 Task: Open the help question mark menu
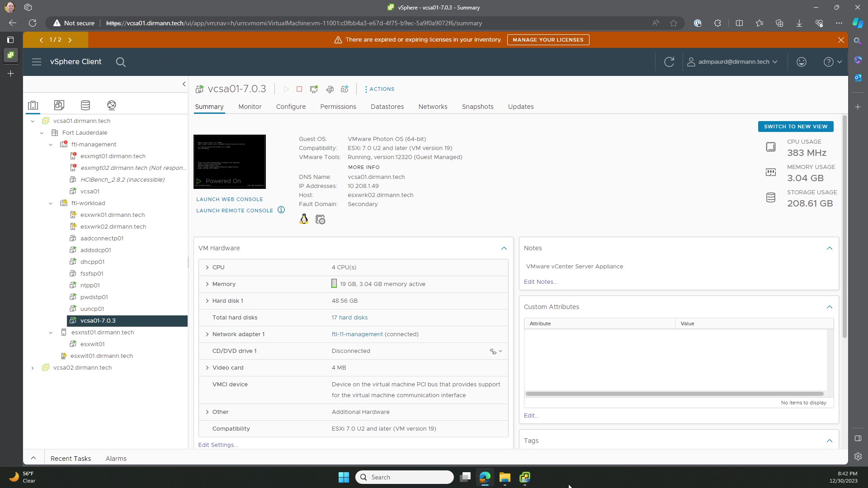click(832, 62)
